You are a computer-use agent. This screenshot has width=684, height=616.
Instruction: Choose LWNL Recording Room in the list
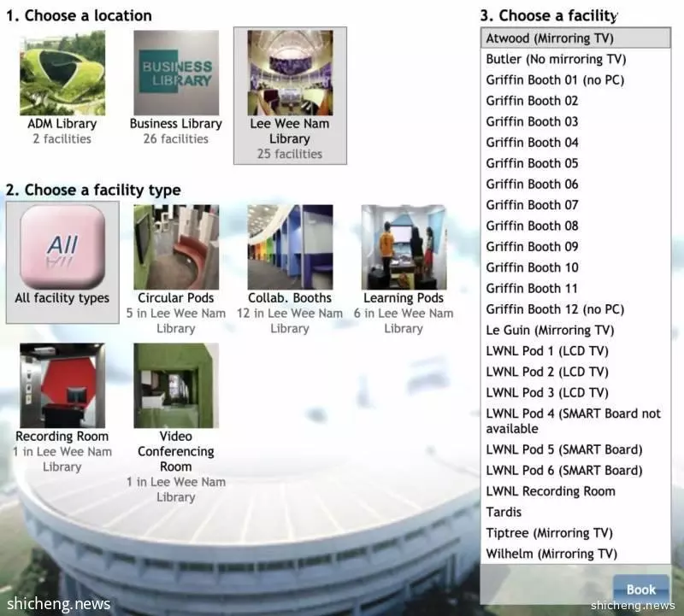(x=575, y=491)
